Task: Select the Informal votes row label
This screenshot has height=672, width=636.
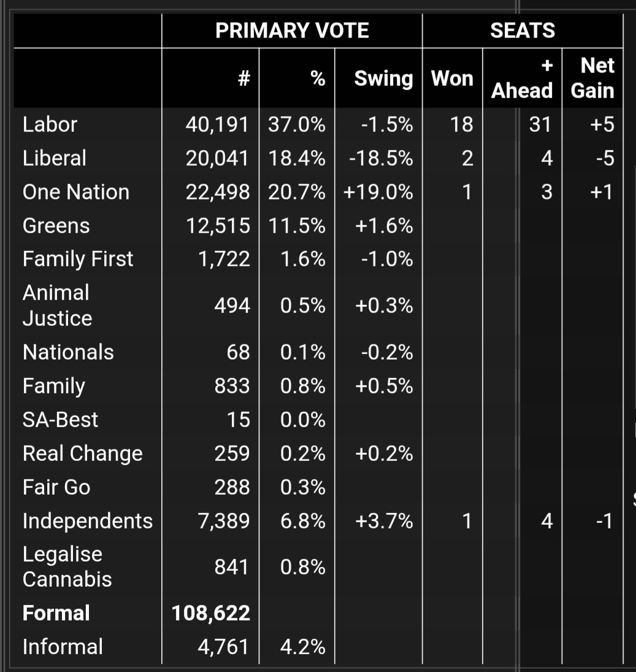Action: pos(63,647)
